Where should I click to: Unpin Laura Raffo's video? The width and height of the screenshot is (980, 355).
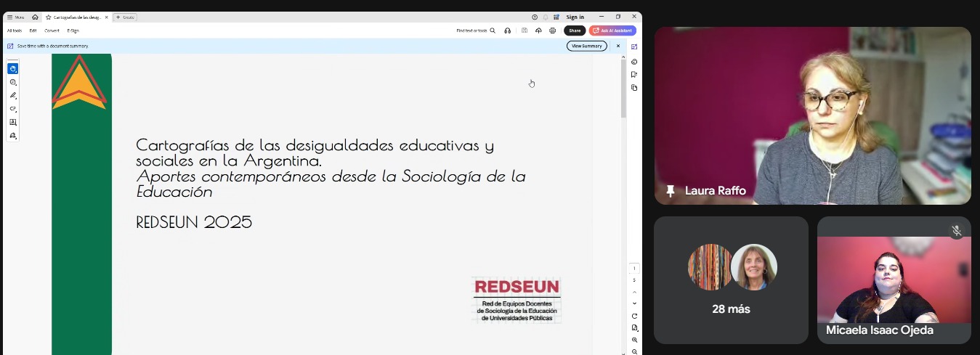(x=670, y=191)
